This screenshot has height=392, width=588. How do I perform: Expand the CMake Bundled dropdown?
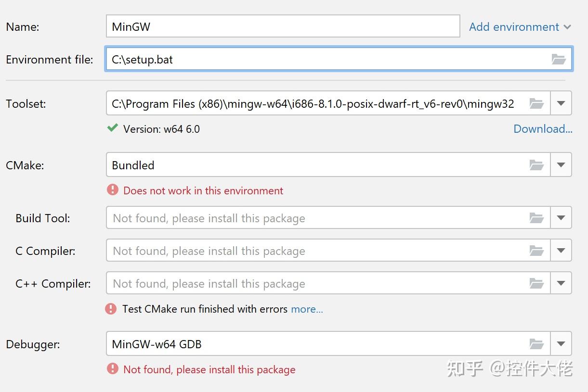pyautogui.click(x=561, y=164)
